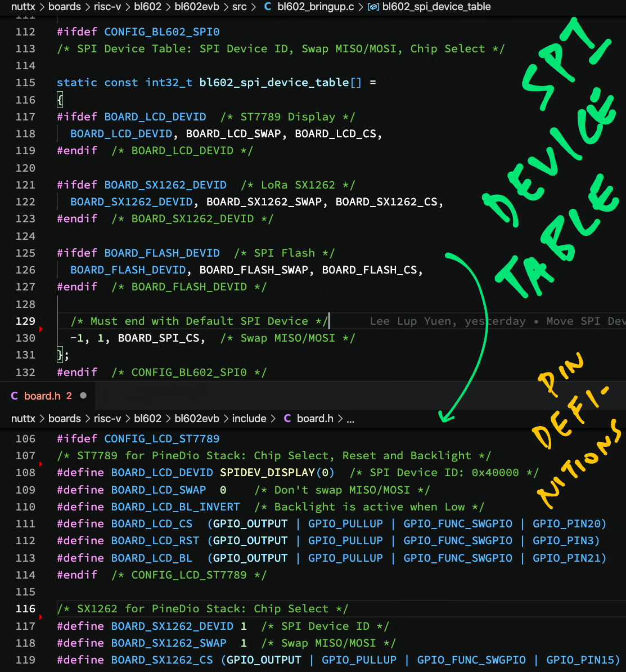Click the C icon on the board.h tab
Image resolution: width=626 pixels, height=672 pixels.
click(15, 396)
